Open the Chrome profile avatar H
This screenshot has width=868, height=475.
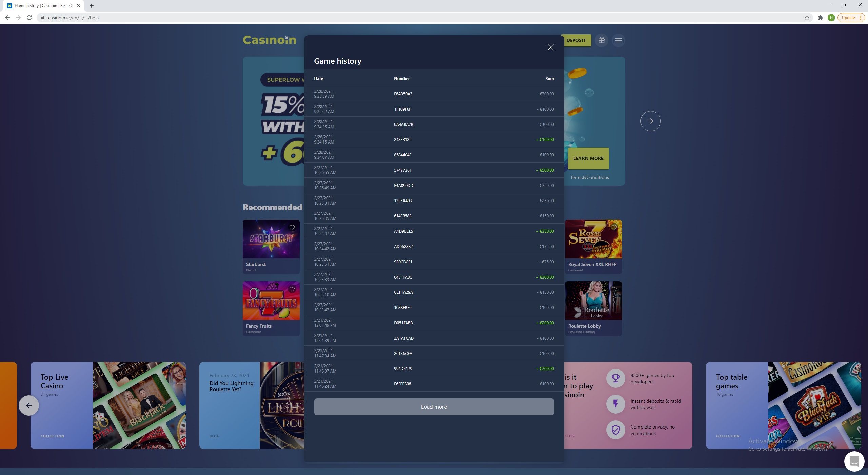(x=831, y=18)
